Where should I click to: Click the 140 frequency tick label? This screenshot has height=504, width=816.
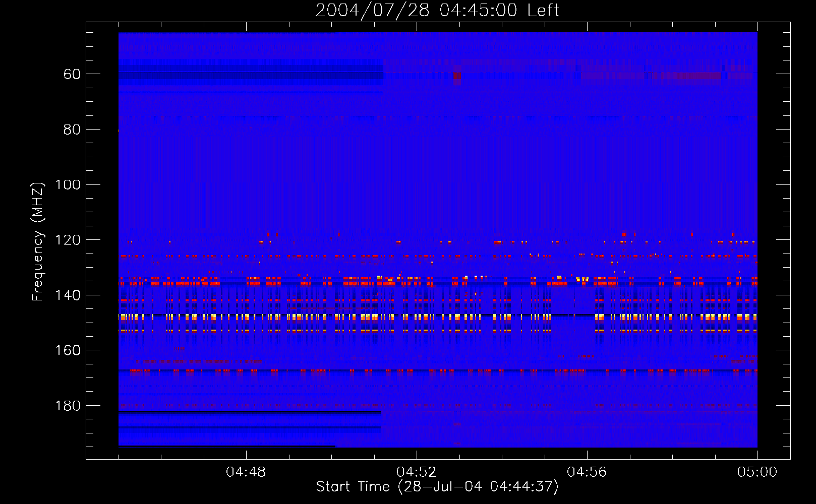pos(68,295)
